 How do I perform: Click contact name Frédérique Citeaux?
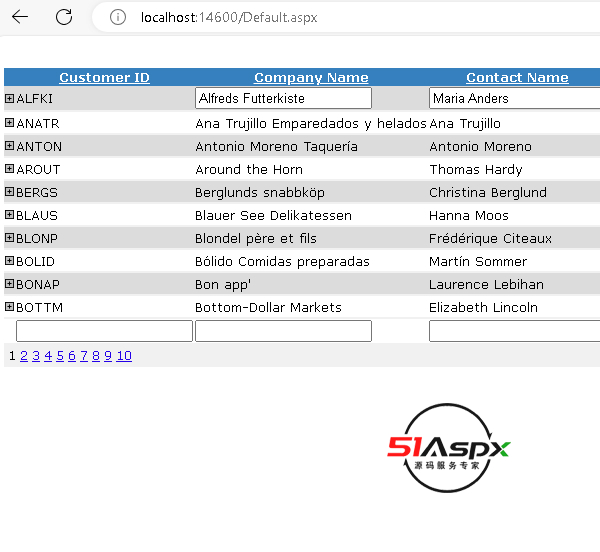pos(491,238)
